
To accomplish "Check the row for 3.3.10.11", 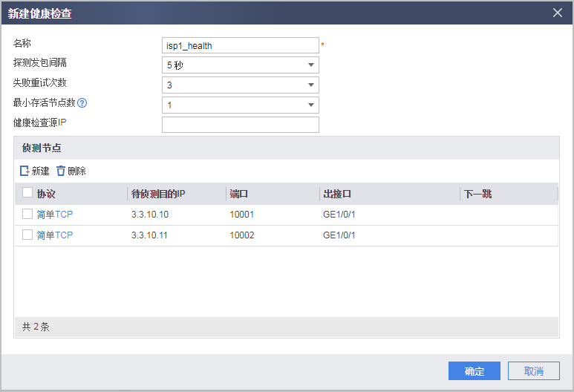I will [x=27, y=235].
